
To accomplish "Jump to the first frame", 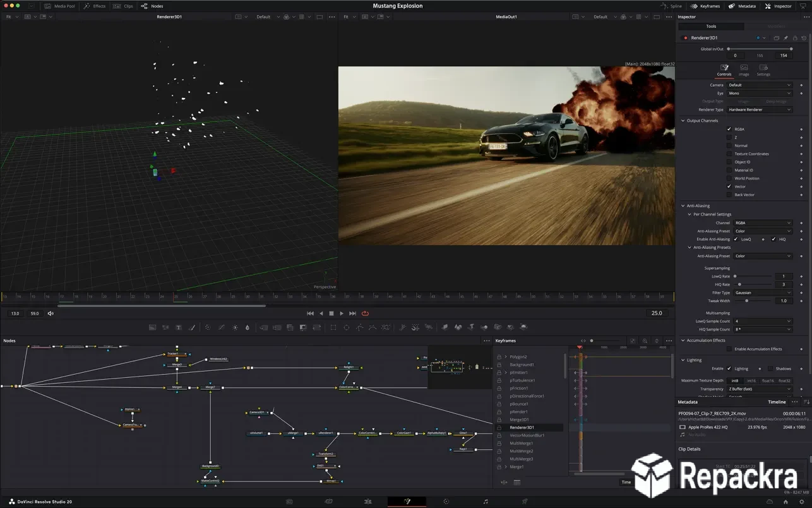I will (x=310, y=313).
